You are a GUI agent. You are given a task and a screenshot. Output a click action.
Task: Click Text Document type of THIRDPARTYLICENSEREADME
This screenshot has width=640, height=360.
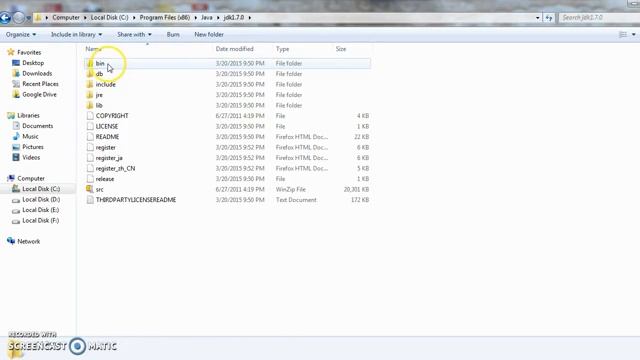pyautogui.click(x=296, y=200)
